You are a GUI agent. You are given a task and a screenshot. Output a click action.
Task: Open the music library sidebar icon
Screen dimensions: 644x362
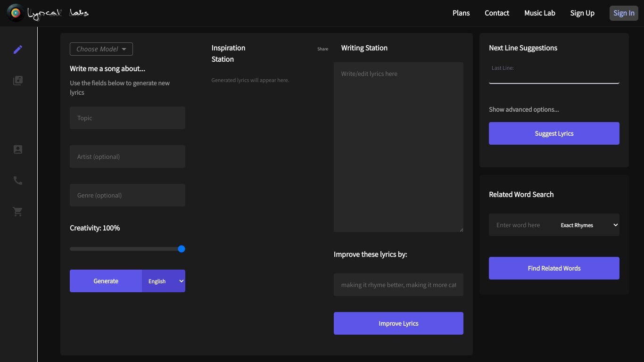(18, 81)
